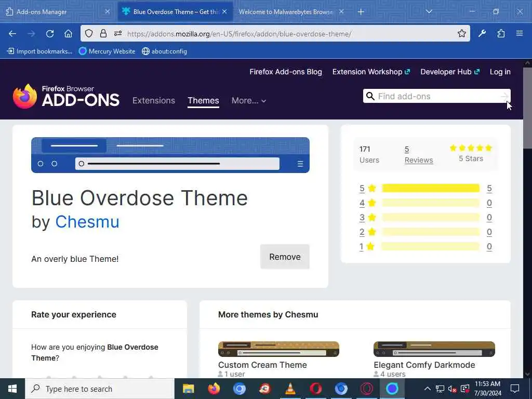Open Firefox from the taskbar
532x399 pixels.
(x=214, y=389)
